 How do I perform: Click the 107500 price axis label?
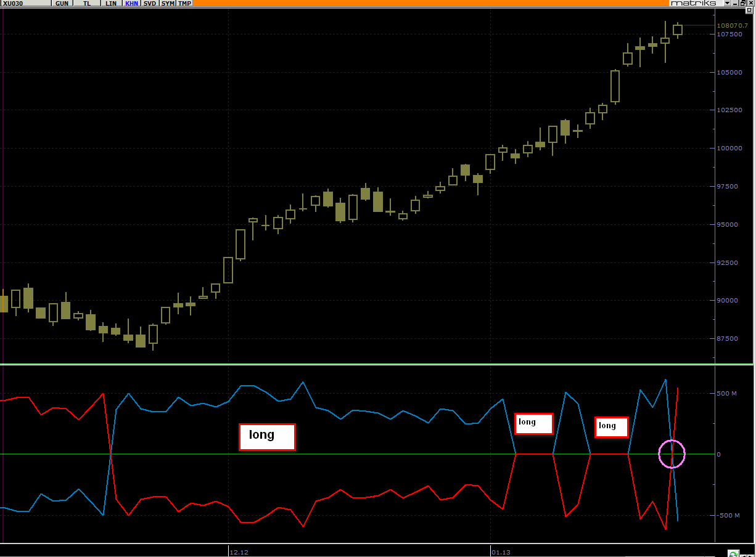(x=729, y=35)
